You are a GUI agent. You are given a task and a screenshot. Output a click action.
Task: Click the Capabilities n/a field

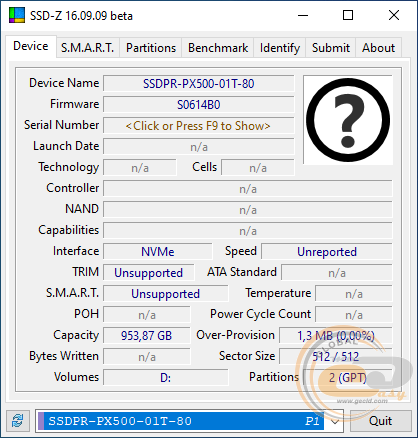pyautogui.click(x=248, y=231)
